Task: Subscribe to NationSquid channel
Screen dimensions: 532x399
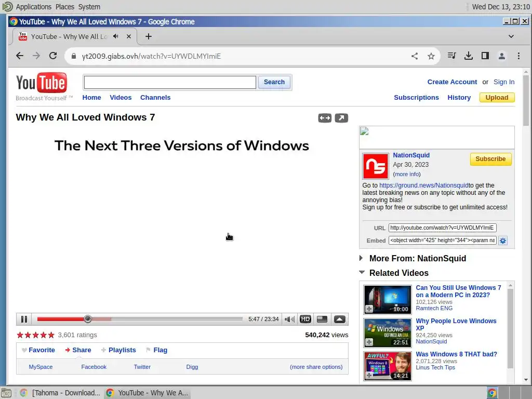Action: [x=490, y=159]
